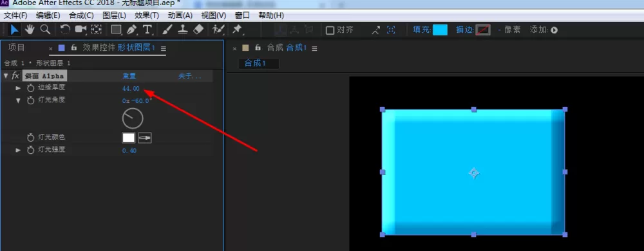Select the Puppet Pin tool

point(237,30)
